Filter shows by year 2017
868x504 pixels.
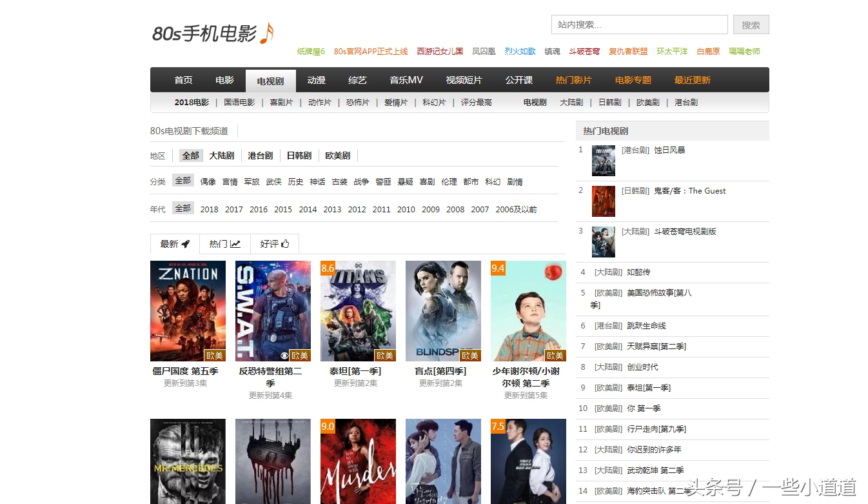[233, 209]
